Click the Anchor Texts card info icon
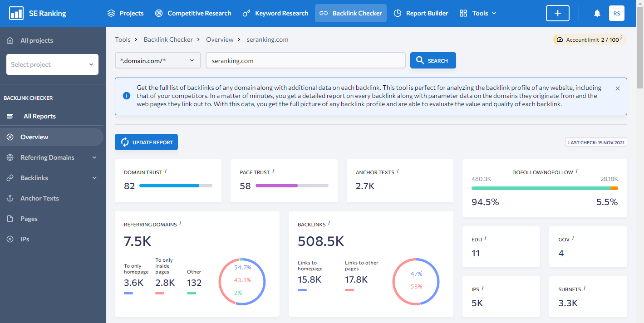Viewport: 644px width, 323px height. pyautogui.click(x=398, y=171)
